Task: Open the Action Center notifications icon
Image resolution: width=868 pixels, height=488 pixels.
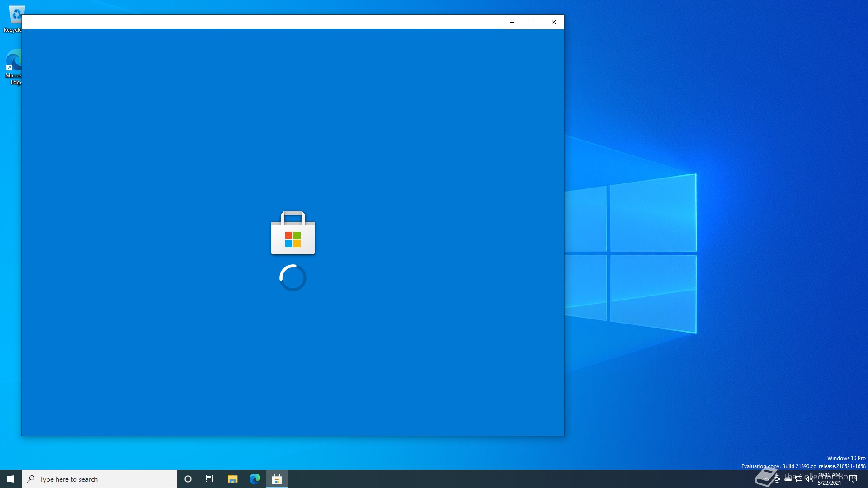Action: [853, 479]
